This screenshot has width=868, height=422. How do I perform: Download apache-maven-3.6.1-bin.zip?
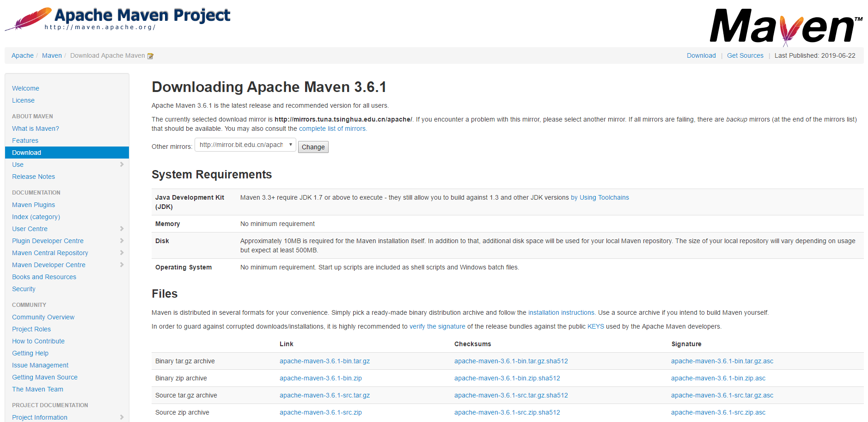coord(321,378)
